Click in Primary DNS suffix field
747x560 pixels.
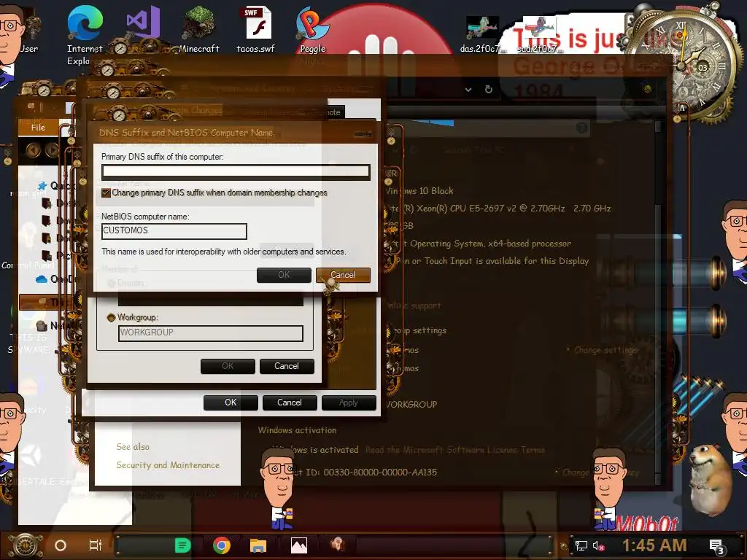(x=236, y=172)
